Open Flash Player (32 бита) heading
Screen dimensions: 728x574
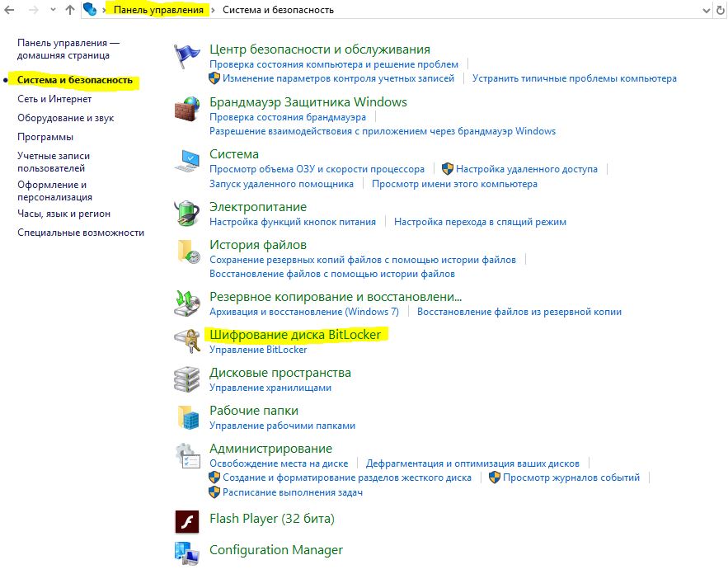click(x=271, y=519)
